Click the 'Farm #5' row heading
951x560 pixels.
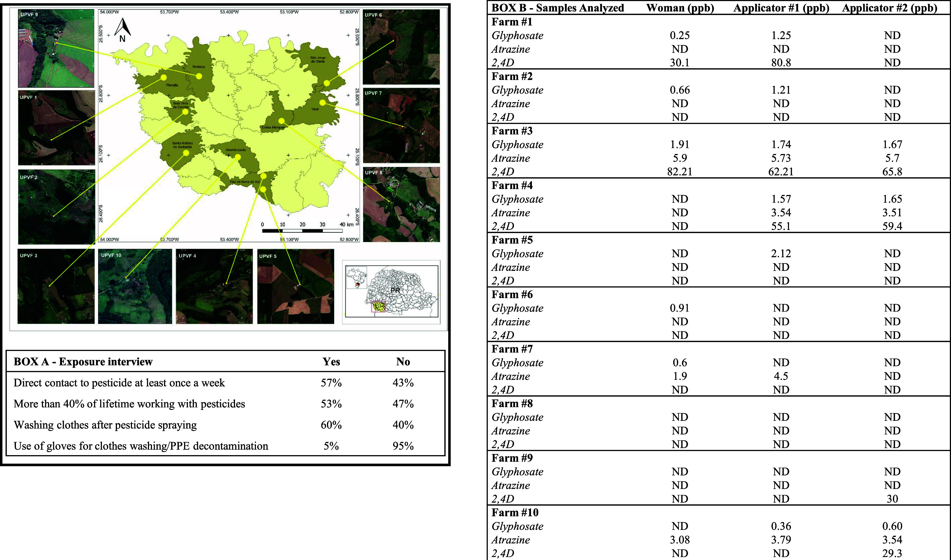(x=512, y=240)
